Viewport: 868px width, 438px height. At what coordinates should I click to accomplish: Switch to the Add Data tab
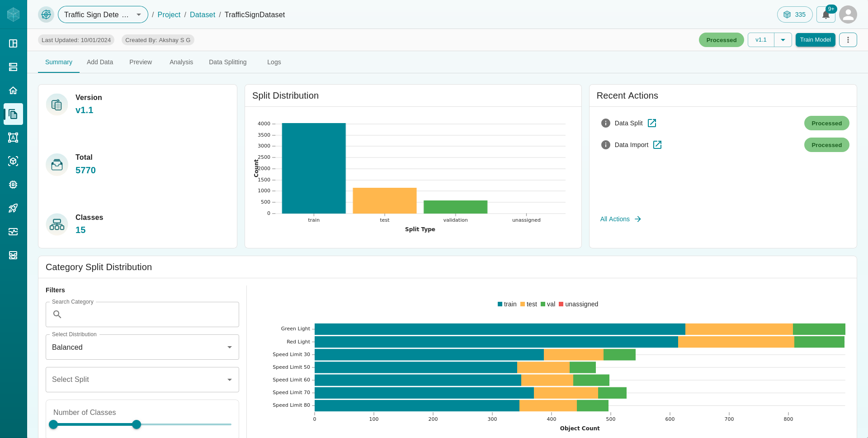click(100, 62)
